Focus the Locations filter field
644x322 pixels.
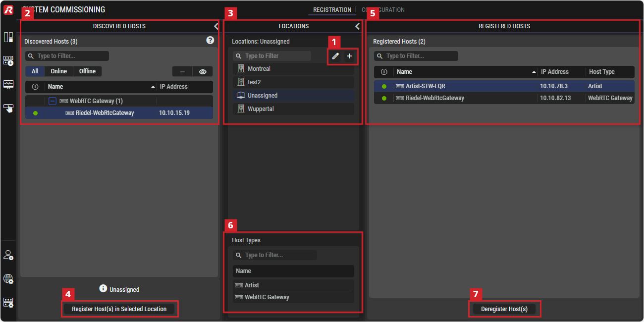click(272, 56)
